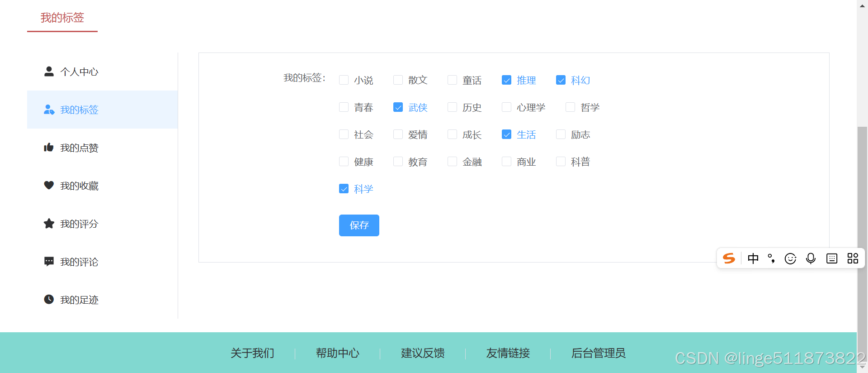Open the 建议反馈 footer link

(423, 353)
